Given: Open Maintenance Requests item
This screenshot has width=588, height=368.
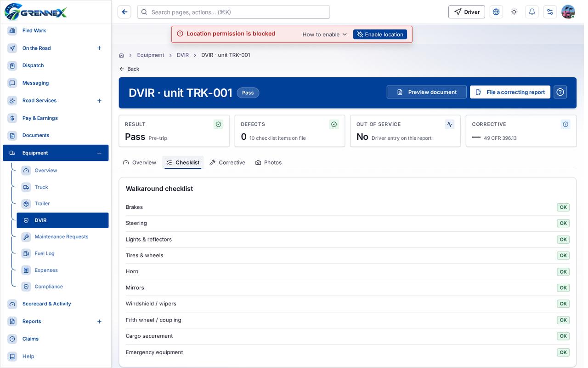Looking at the screenshot, I should (62, 237).
